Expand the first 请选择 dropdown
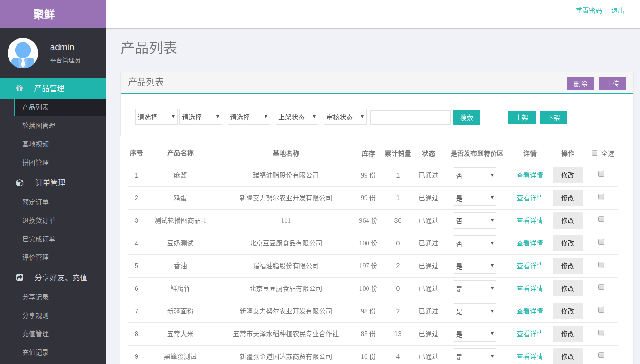Screen dimensions: 640x364 pyautogui.click(x=156, y=117)
